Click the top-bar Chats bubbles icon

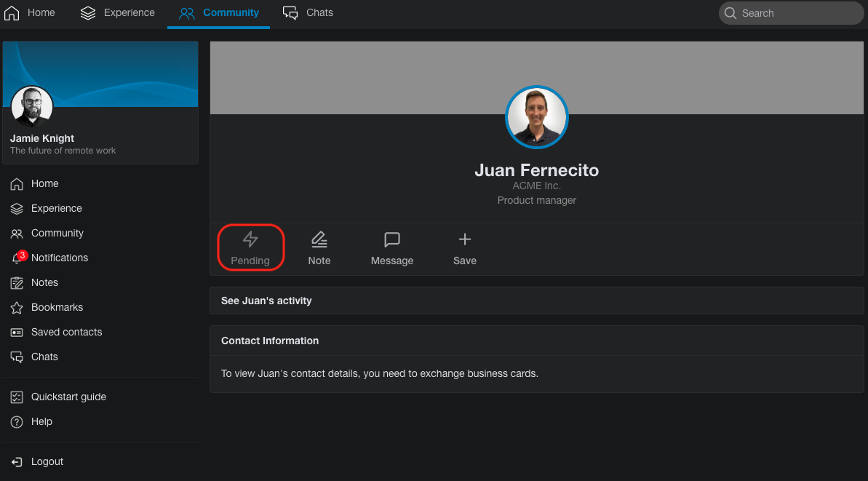(x=290, y=12)
